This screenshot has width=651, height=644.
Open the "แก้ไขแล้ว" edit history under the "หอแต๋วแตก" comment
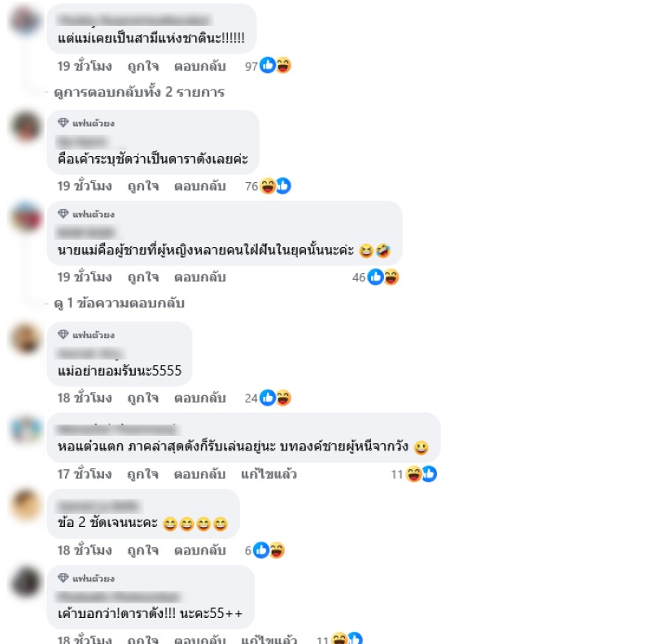point(269,474)
